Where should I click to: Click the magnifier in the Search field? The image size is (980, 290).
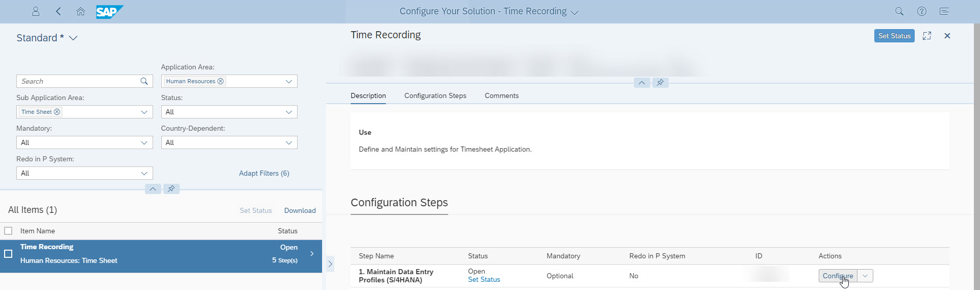coord(144,81)
